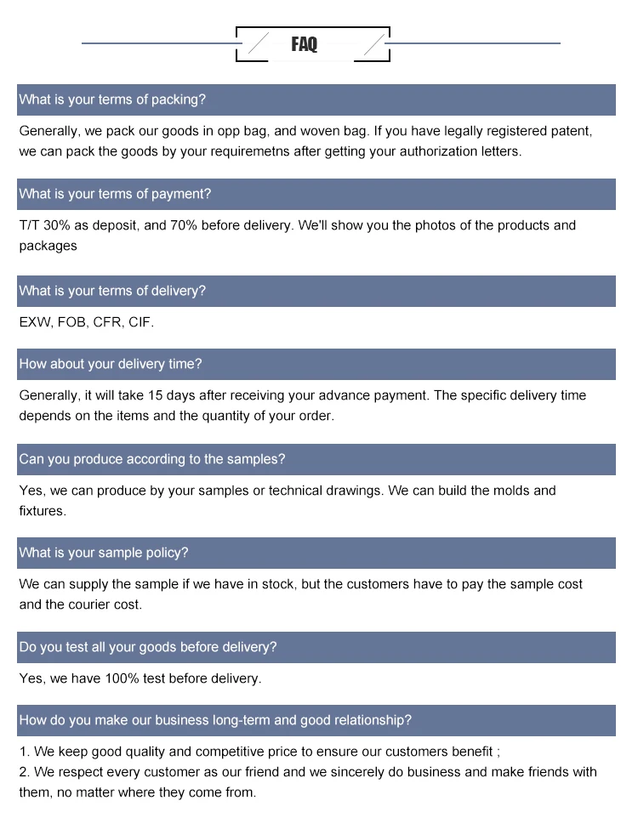Click the slash decoration right of FAQ

tap(373, 44)
